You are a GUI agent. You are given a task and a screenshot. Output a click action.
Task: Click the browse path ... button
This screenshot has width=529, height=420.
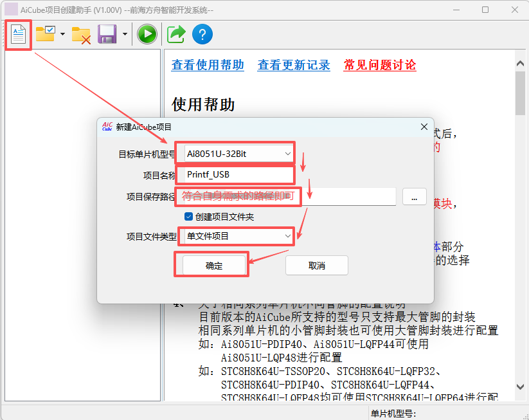pyautogui.click(x=415, y=197)
